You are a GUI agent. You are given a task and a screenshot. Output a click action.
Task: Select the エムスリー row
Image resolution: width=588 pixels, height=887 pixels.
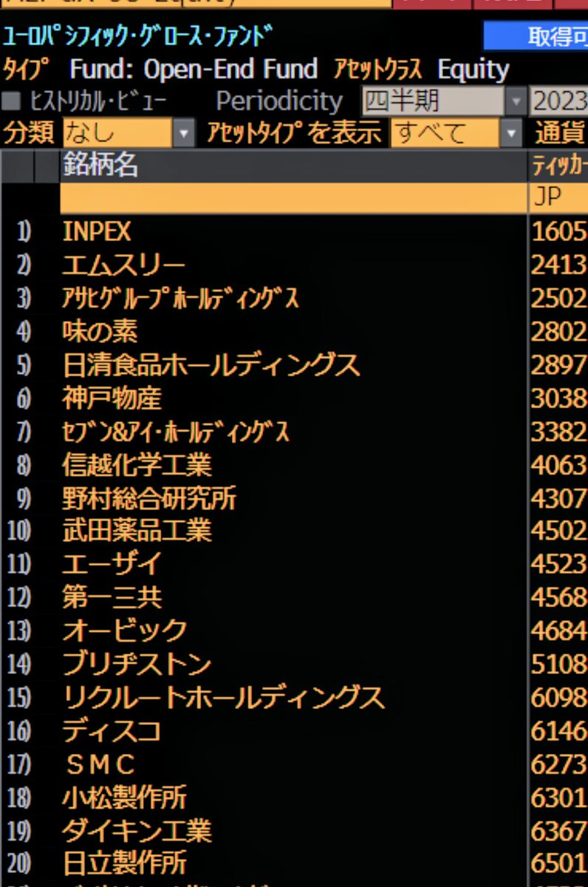[294, 265]
